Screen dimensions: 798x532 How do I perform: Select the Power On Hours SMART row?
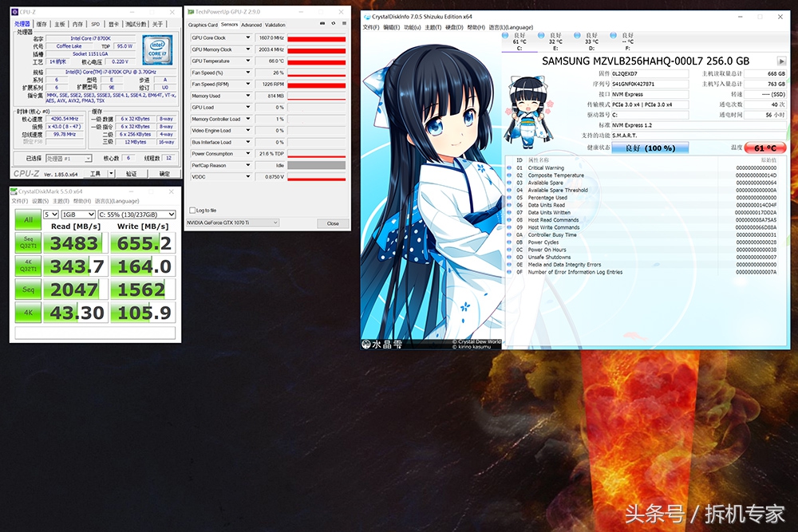547,250
